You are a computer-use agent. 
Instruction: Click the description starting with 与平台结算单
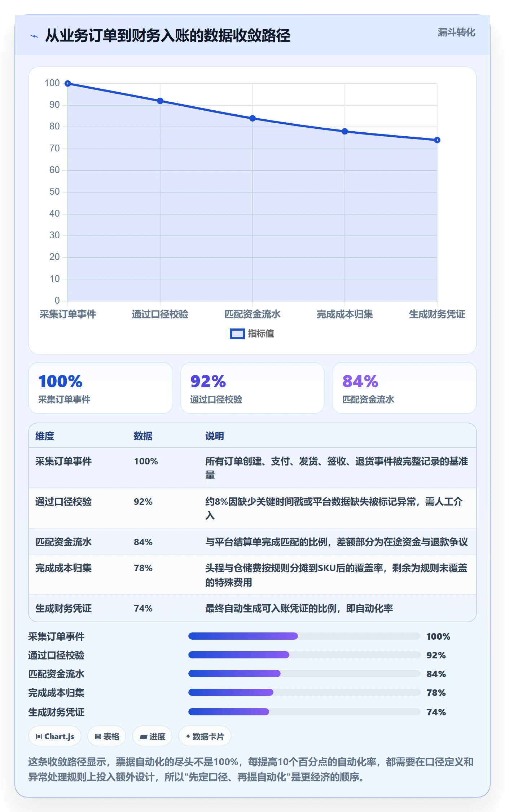coord(337,542)
